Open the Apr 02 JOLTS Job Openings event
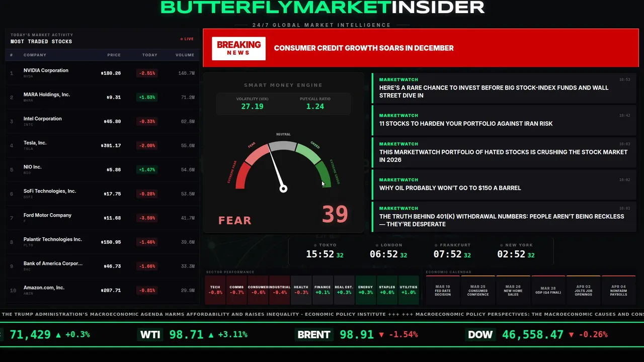644x362 pixels. 584,290
